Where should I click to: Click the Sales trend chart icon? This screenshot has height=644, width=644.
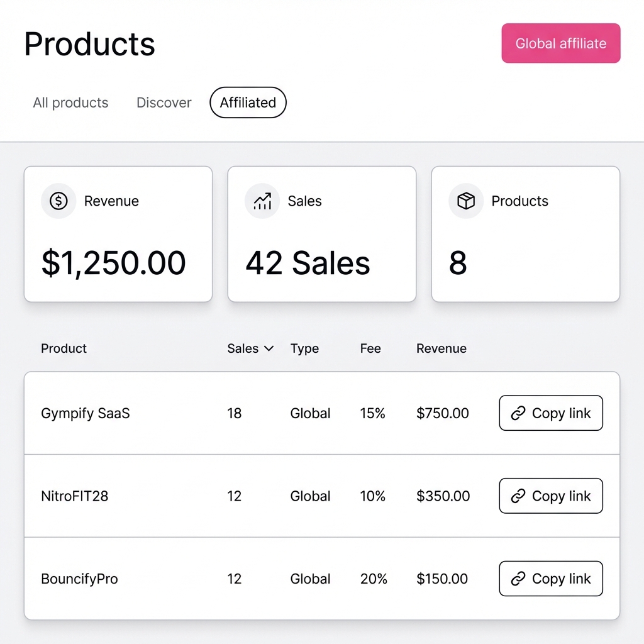coord(262,201)
